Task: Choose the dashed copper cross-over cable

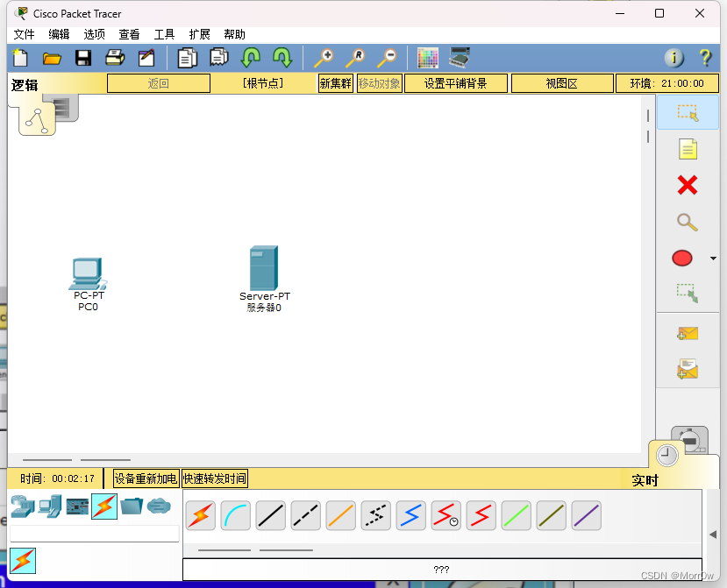Action: point(305,515)
